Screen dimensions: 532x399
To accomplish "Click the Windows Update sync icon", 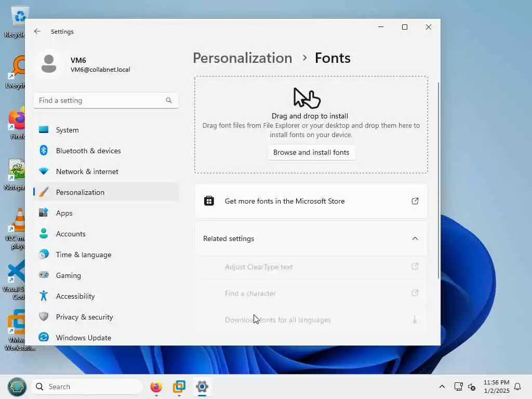I will click(44, 337).
